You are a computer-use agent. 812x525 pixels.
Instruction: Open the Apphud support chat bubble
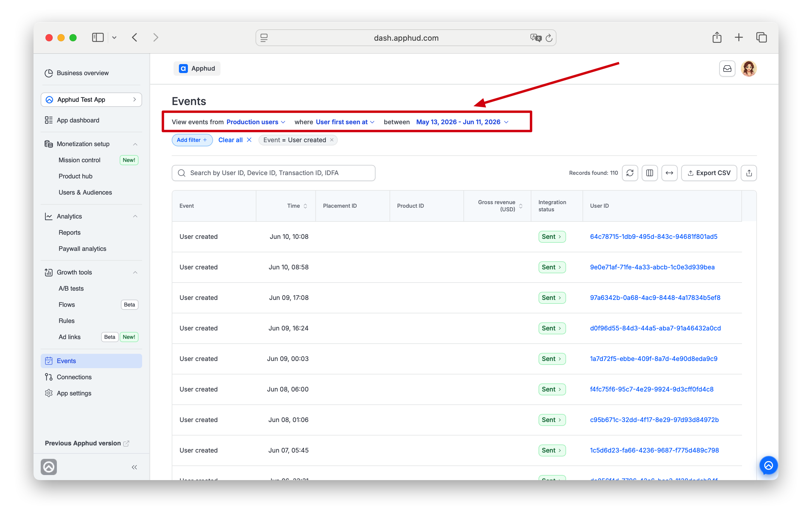tap(768, 465)
